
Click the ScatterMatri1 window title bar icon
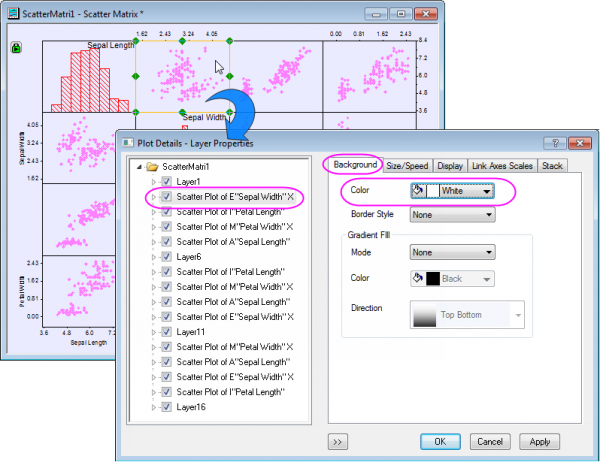coord(13,13)
